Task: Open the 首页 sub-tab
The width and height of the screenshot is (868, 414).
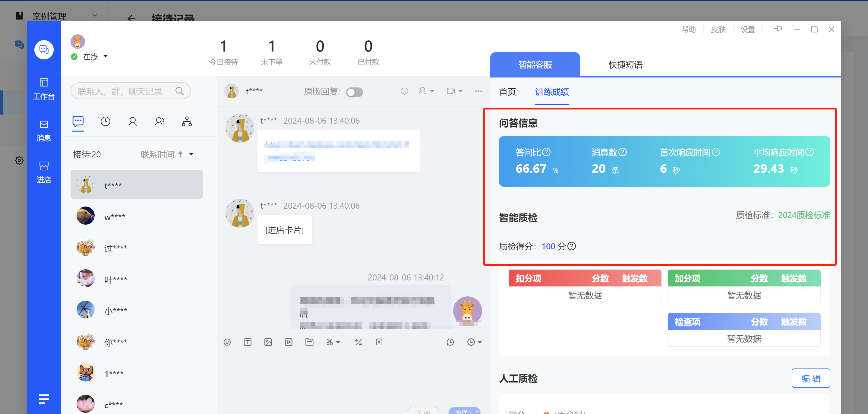Action: 507,92
